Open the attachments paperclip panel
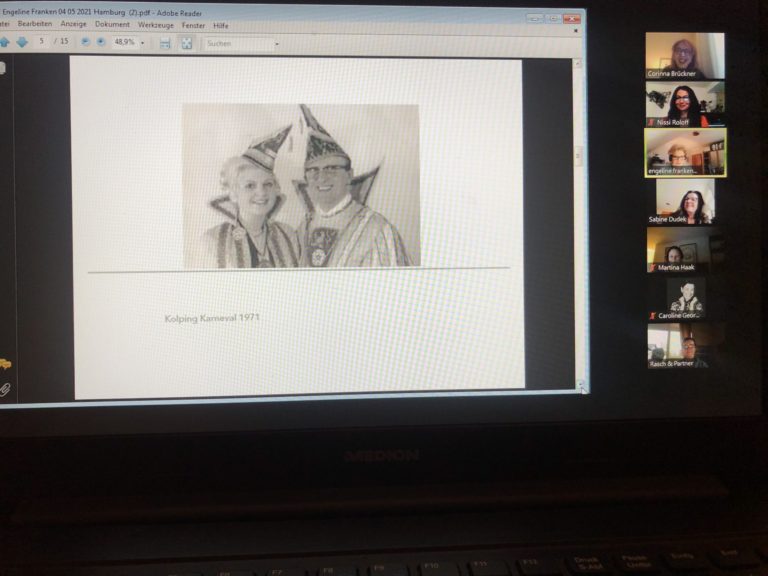 5,389
